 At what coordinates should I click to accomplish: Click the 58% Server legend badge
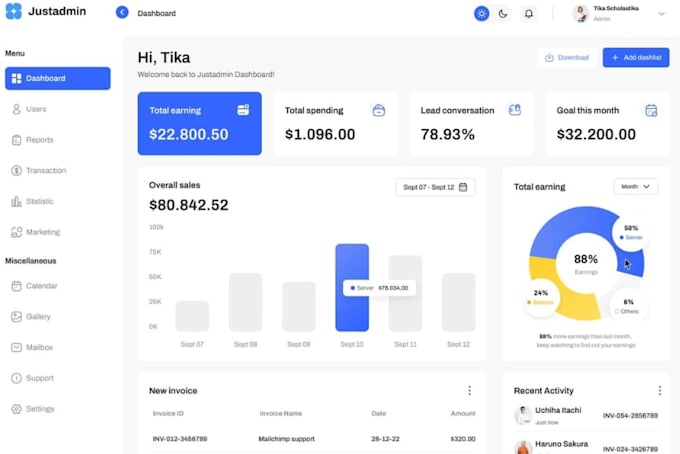pos(631,232)
